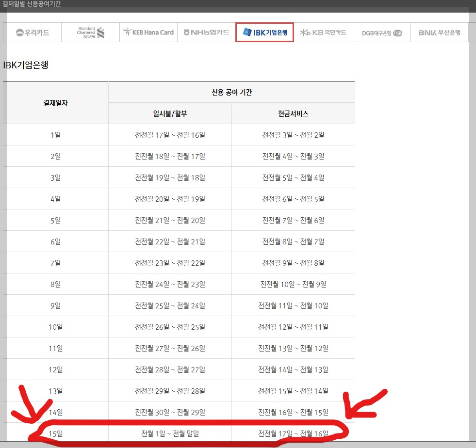The image size is (476, 448).
Task: Click cell 전전월 22일 ~ 전월 21일
Action: (x=170, y=241)
